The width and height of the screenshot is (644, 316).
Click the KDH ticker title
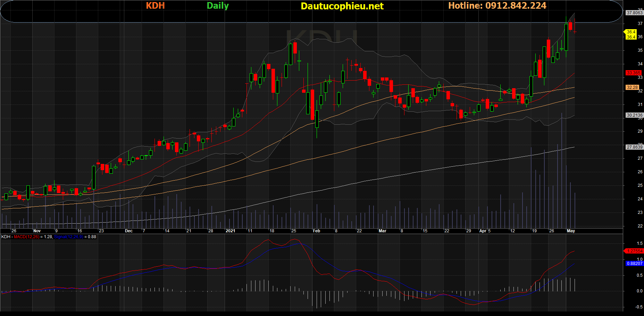(x=155, y=6)
